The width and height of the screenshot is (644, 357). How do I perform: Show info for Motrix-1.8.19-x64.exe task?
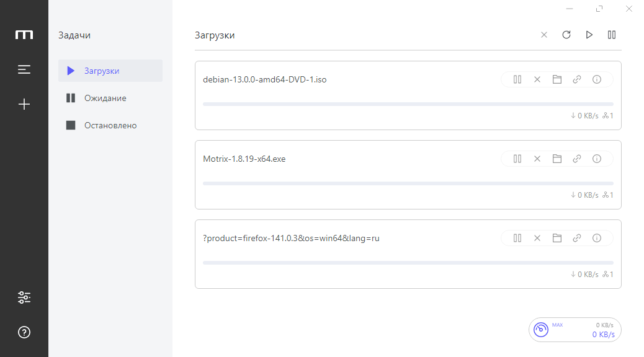coord(597,159)
